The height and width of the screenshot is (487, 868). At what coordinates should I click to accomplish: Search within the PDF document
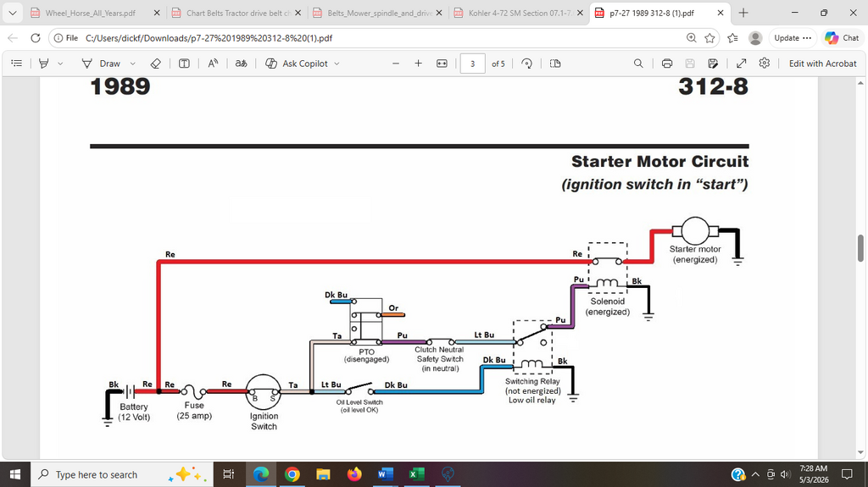[638, 64]
